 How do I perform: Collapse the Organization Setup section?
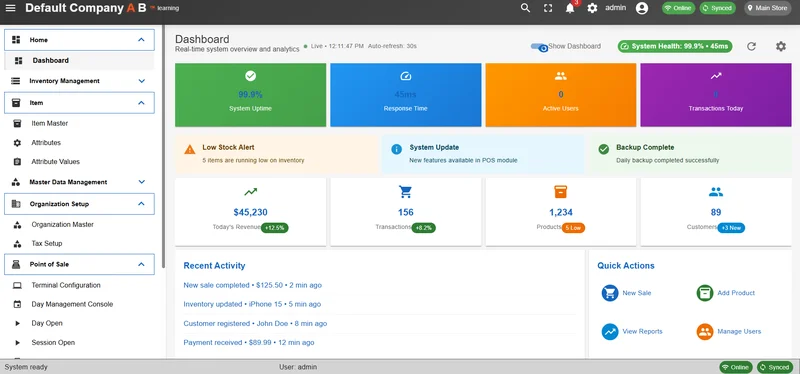[79, 204]
